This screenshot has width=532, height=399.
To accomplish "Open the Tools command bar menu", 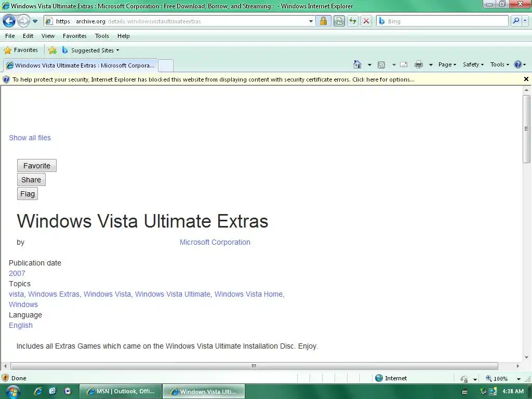I will click(499, 64).
